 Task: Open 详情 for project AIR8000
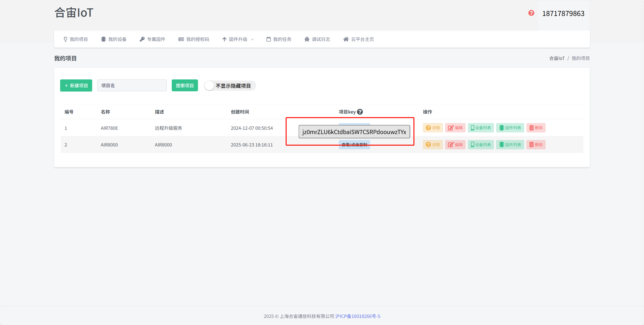coord(433,145)
